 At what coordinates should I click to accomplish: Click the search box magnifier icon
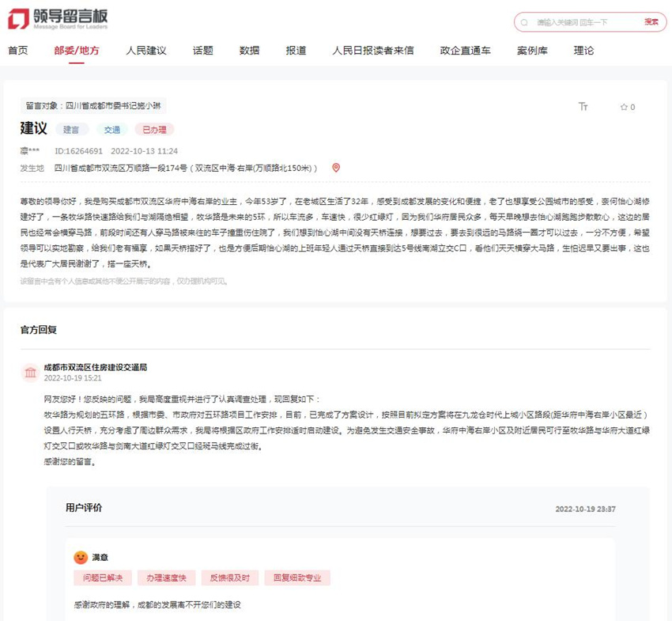point(525,22)
